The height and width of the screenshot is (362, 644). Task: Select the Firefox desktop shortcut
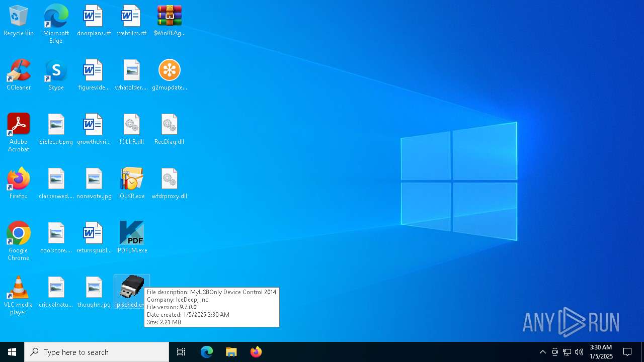coord(19,184)
